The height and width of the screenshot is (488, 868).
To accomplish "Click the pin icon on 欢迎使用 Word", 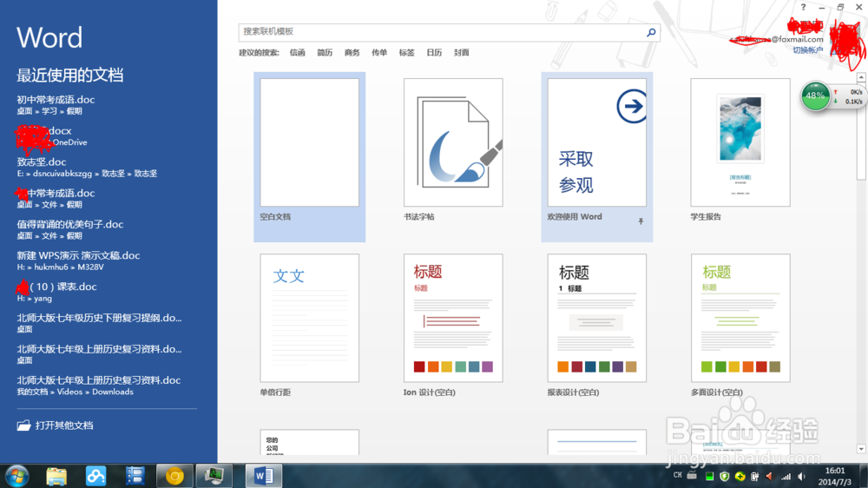I will (641, 221).
